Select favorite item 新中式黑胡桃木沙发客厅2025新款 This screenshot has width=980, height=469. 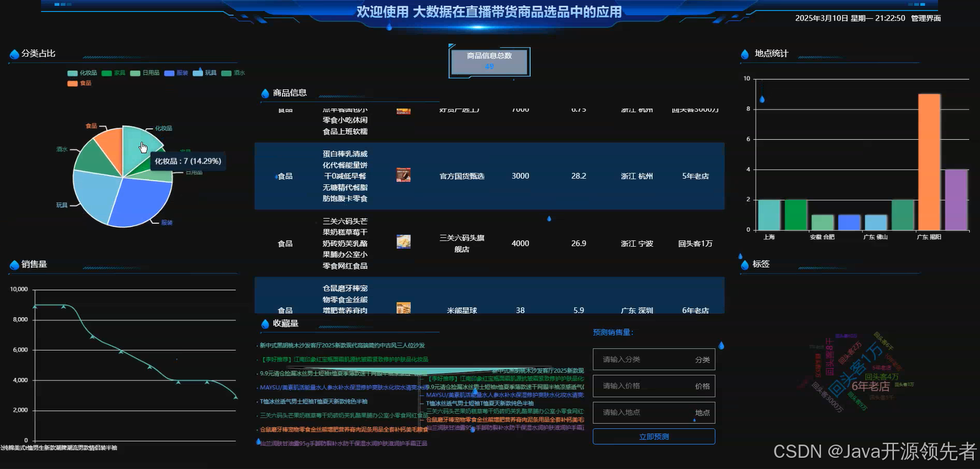click(342, 345)
